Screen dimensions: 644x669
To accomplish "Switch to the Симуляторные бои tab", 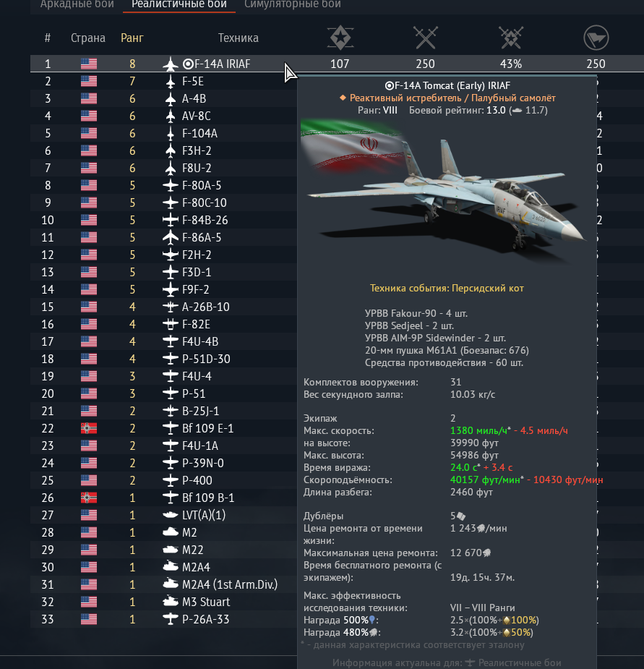I will click(293, 4).
